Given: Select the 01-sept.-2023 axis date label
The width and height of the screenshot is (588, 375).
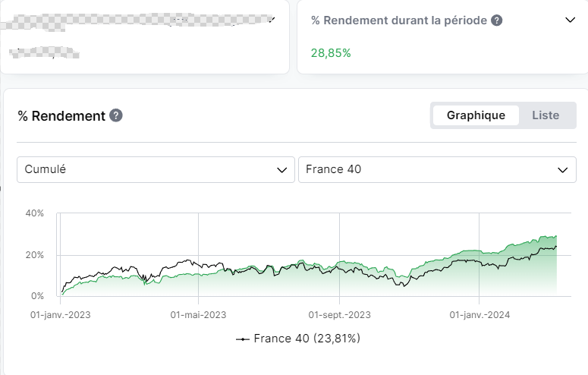Looking at the screenshot, I should (x=339, y=314).
